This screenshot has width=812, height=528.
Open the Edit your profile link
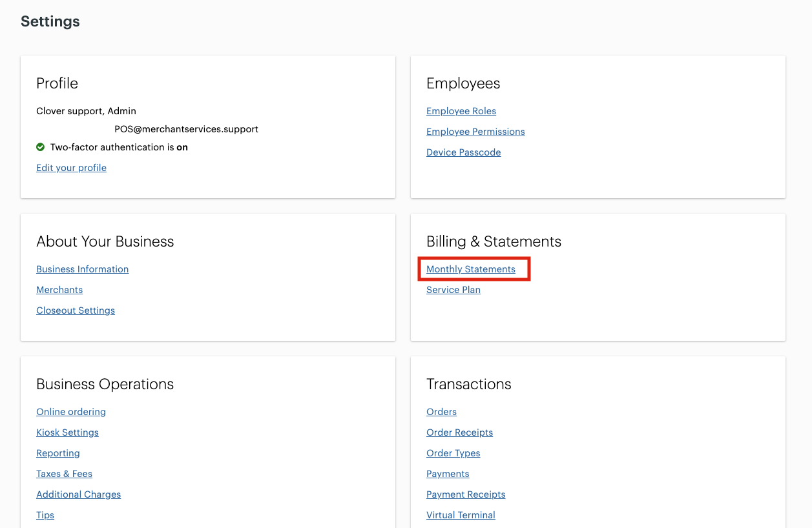pyautogui.click(x=71, y=168)
